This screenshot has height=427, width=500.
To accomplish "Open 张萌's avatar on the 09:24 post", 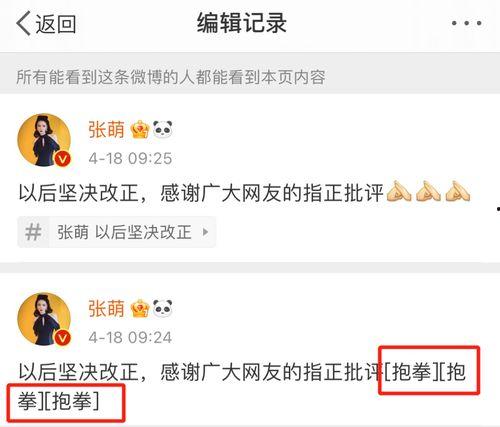I will (x=44, y=319).
